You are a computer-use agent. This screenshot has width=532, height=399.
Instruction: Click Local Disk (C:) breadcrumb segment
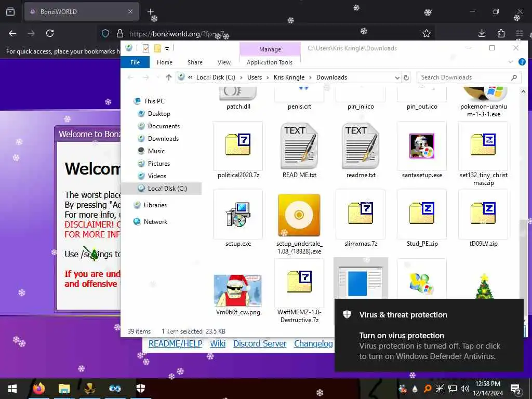216,77
